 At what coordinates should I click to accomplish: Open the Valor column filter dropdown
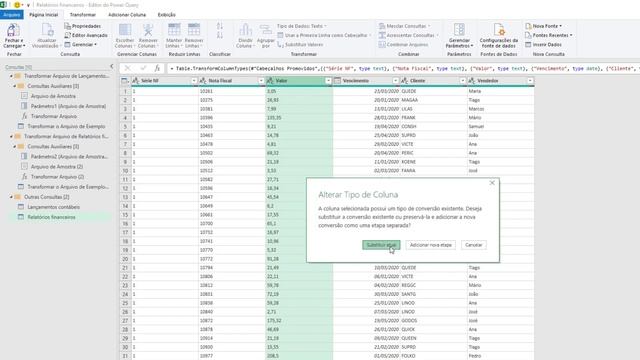(328, 81)
